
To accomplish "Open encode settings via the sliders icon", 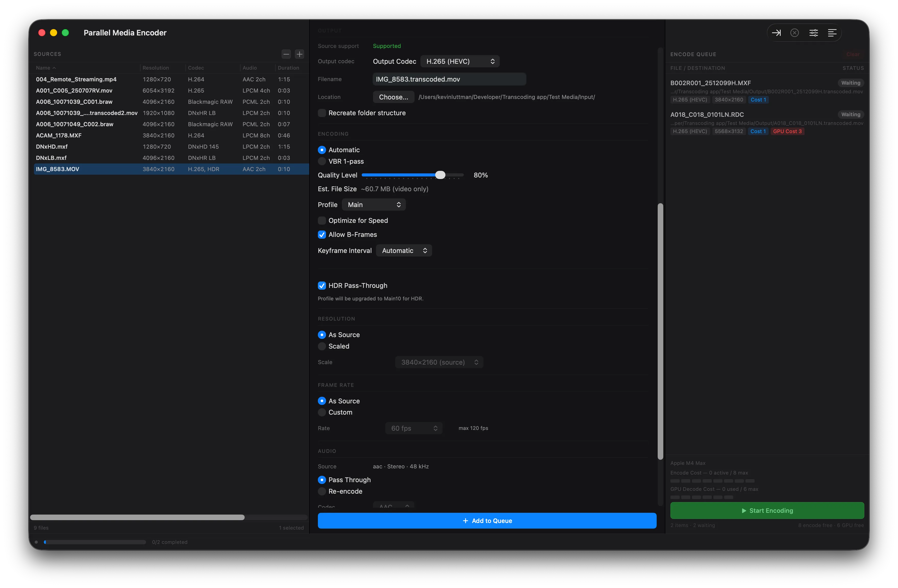I will [x=814, y=32].
